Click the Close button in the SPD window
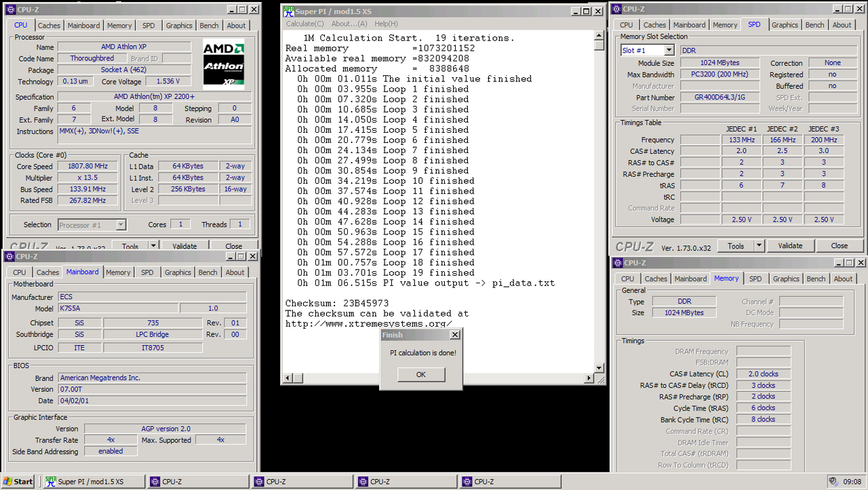 840,246
